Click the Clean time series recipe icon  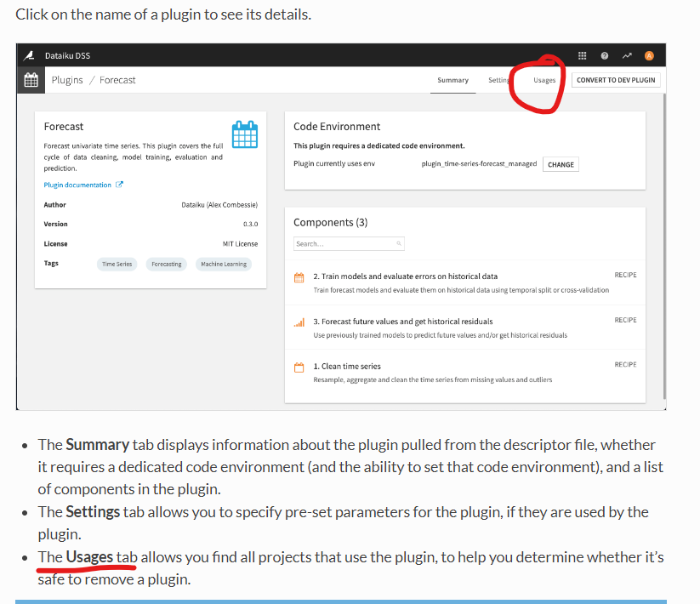(x=299, y=368)
